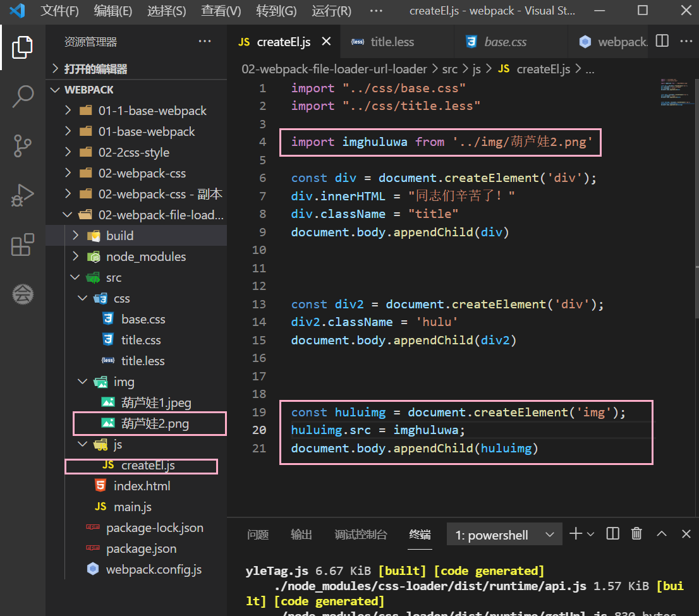Viewport: 699px width, 616px height.
Task: Open the Search view in activity bar
Action: click(23, 97)
